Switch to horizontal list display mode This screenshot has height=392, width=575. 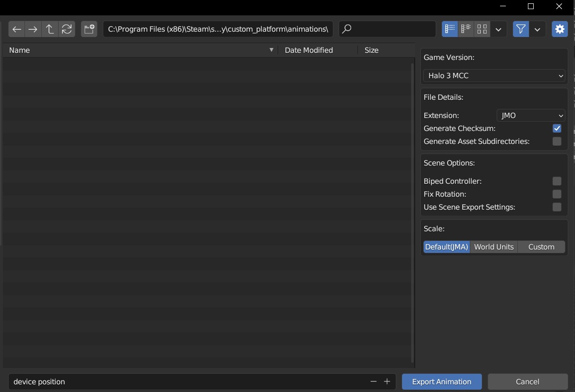tap(466, 29)
